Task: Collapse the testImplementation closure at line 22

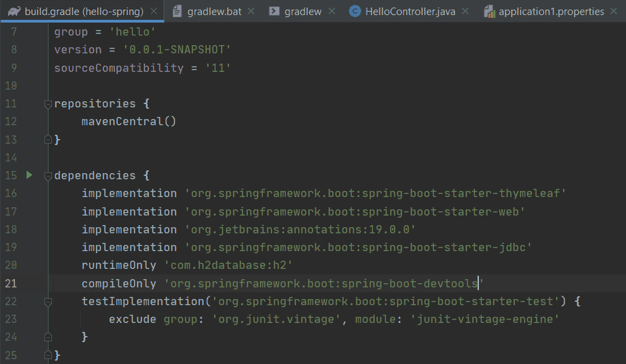Action: point(48,302)
